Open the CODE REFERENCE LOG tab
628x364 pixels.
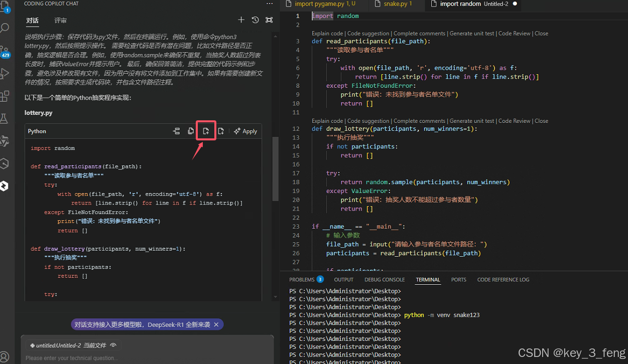[x=503, y=280]
